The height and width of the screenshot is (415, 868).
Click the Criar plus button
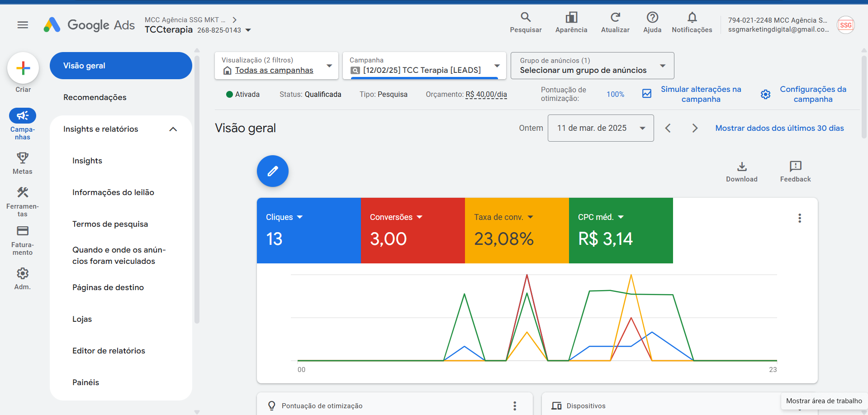pyautogui.click(x=23, y=68)
